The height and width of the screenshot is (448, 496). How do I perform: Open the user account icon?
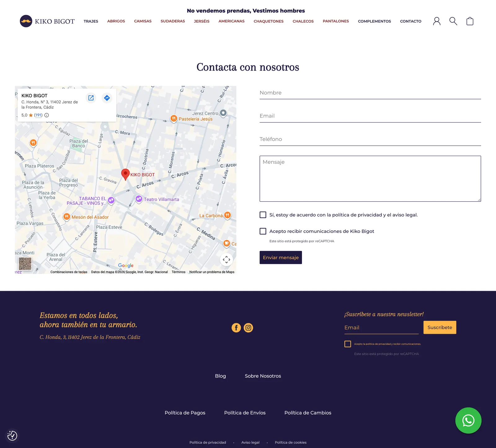click(x=436, y=21)
